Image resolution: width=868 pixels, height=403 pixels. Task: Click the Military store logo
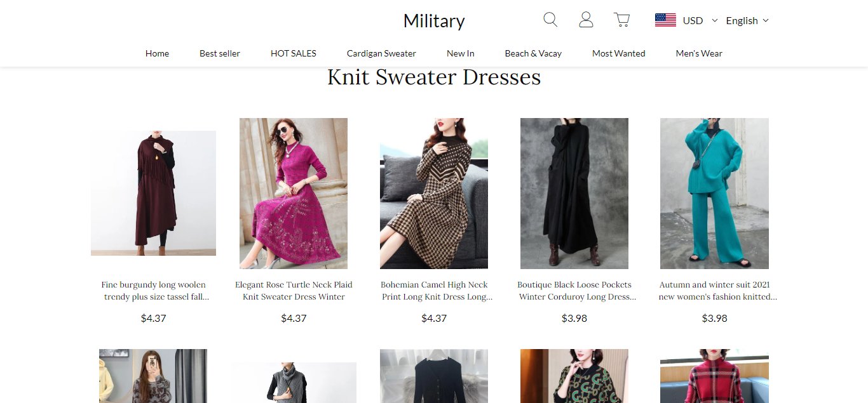[x=434, y=21]
